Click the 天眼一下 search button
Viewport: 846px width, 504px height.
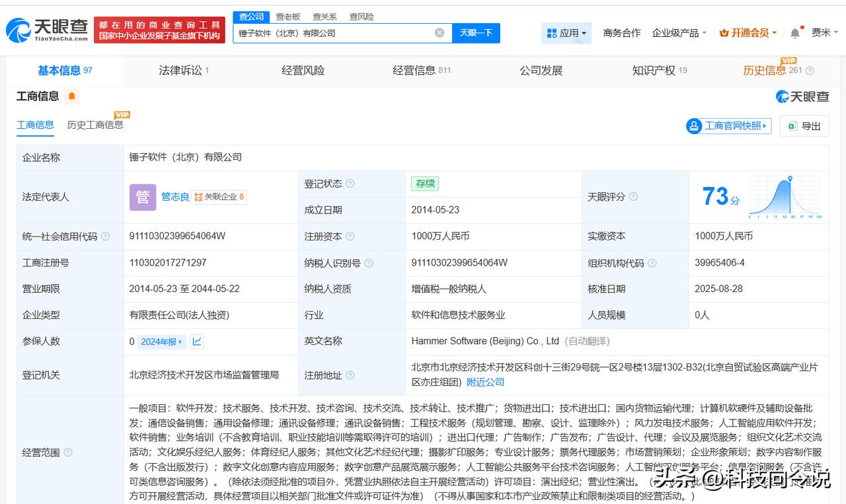[x=476, y=33]
